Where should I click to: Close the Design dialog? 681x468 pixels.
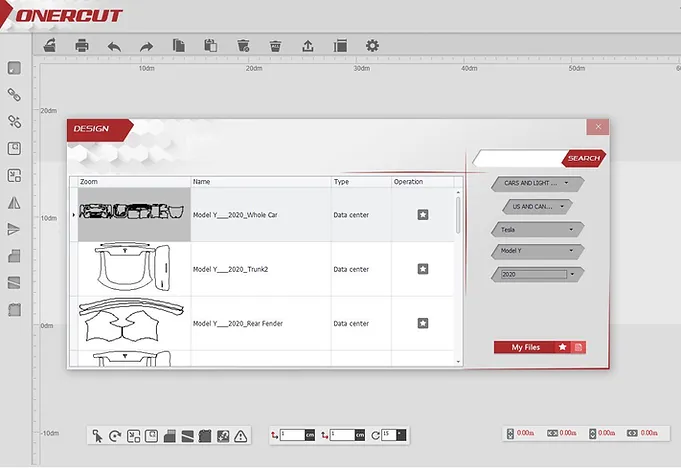[598, 127]
